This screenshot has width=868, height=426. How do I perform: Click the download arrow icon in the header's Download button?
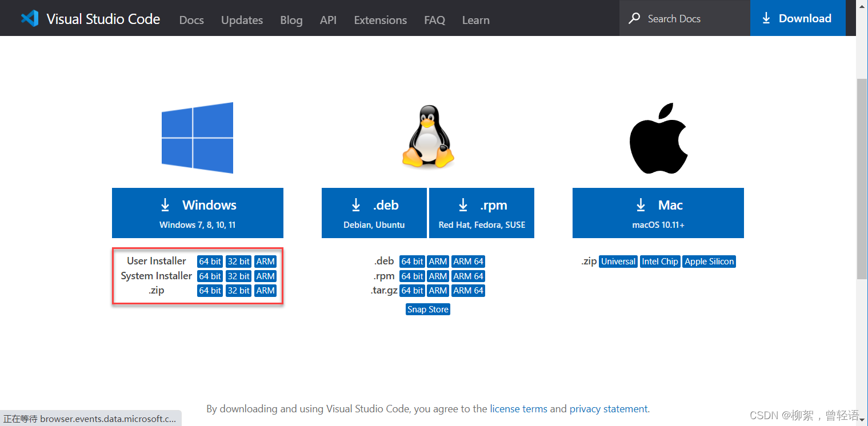click(x=766, y=18)
